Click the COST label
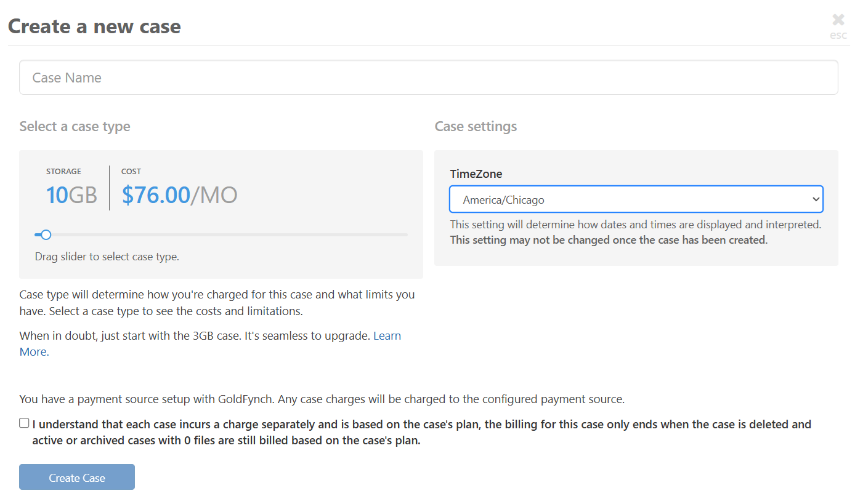This screenshot has height=504, width=855. click(131, 171)
